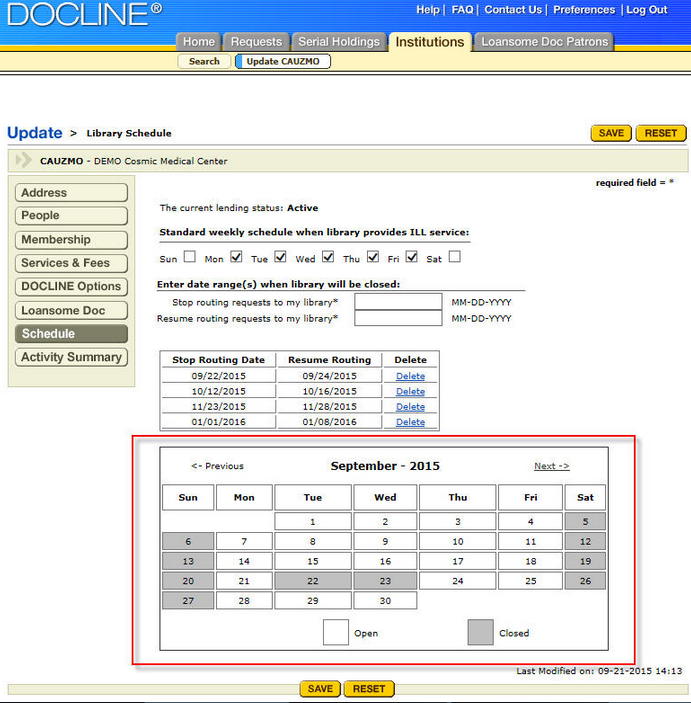Switch to the Requests tab
The width and height of the screenshot is (691, 703).
(256, 42)
